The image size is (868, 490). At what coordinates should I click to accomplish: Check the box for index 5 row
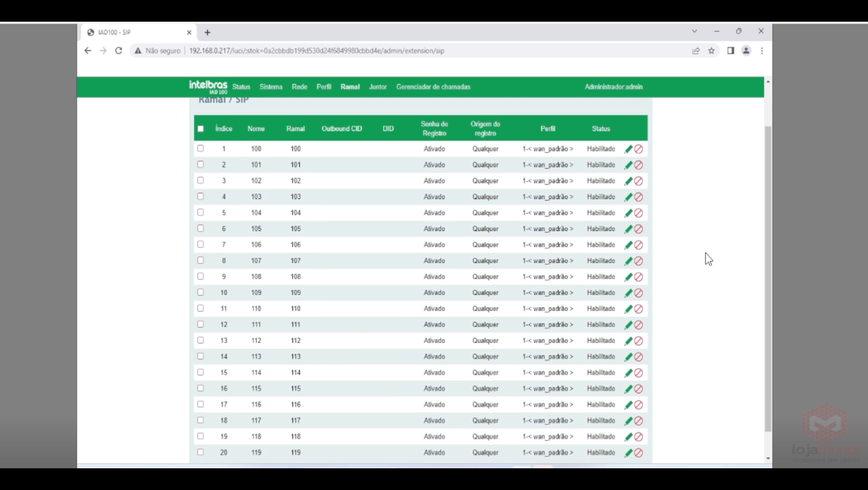pos(200,212)
